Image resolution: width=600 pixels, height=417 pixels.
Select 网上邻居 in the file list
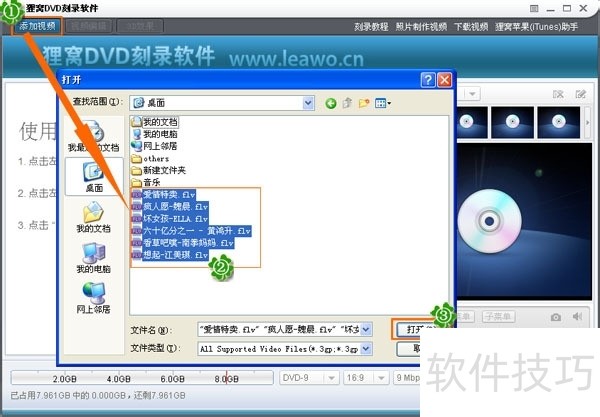point(154,146)
